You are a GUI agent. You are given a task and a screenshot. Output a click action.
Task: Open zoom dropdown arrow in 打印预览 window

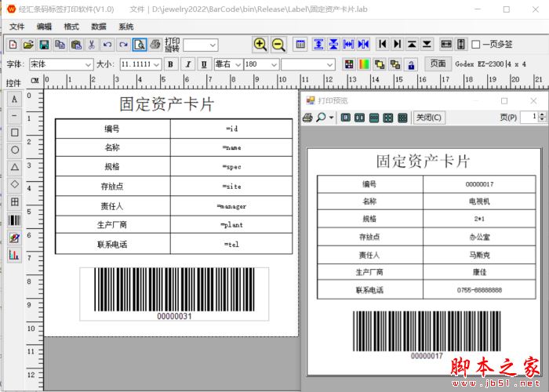[x=331, y=118]
